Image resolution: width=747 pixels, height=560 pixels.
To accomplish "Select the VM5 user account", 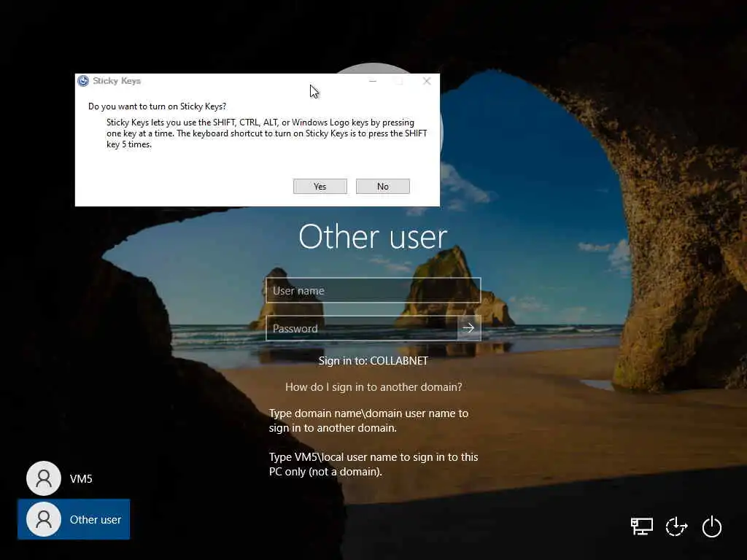I will tap(60, 478).
